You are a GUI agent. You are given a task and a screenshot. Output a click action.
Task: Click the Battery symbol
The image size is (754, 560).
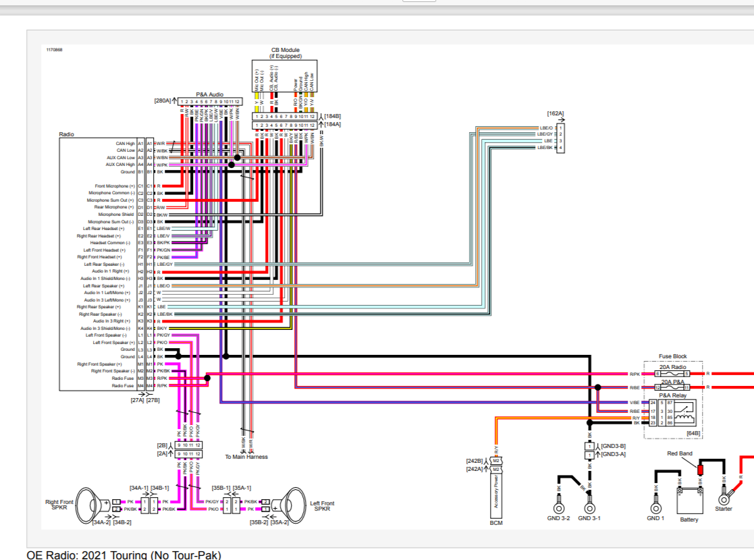coord(689,501)
